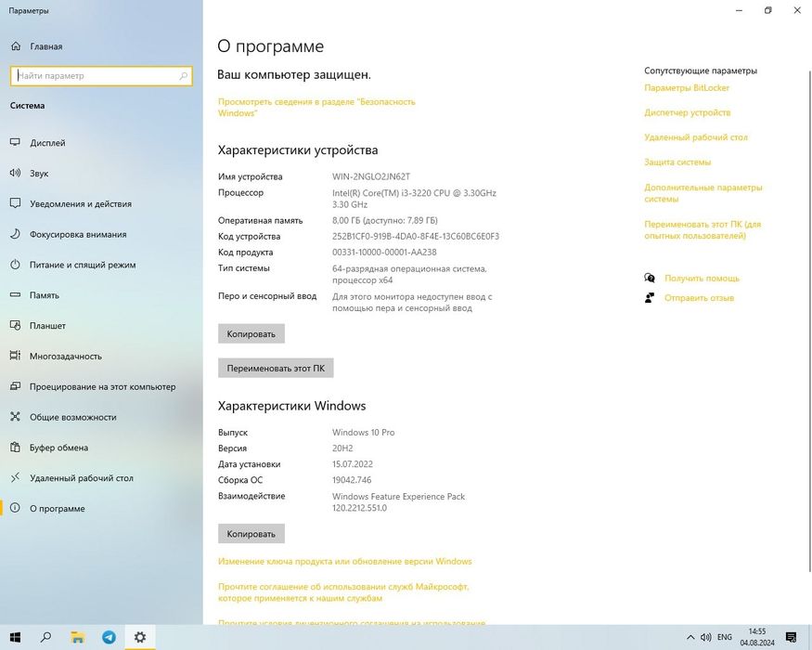Click the Память storage icon
This screenshot has width=812, height=650.
coord(15,295)
